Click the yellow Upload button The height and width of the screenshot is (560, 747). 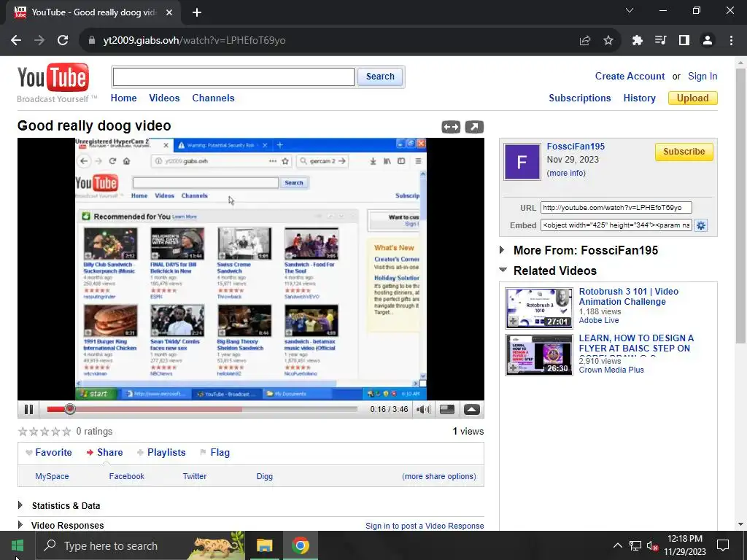point(693,98)
